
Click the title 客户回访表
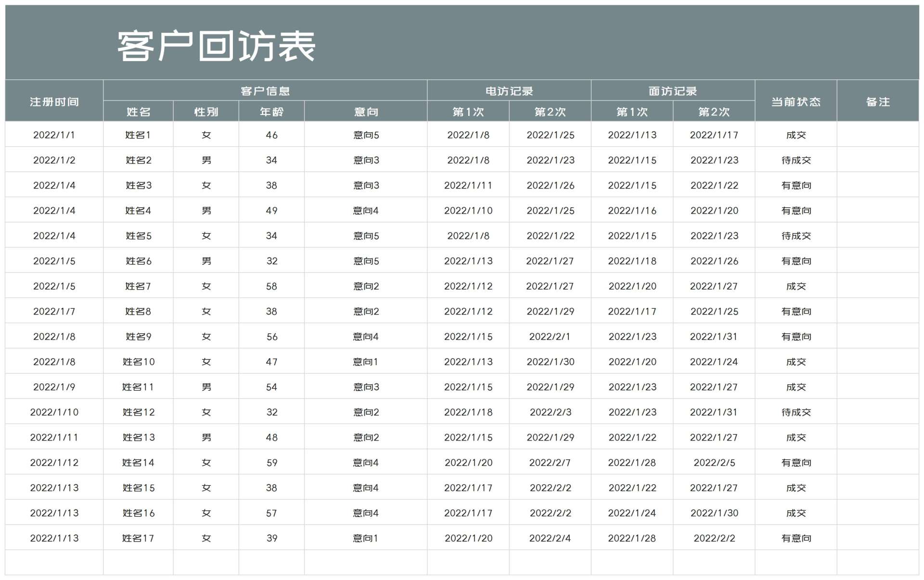click(x=216, y=46)
